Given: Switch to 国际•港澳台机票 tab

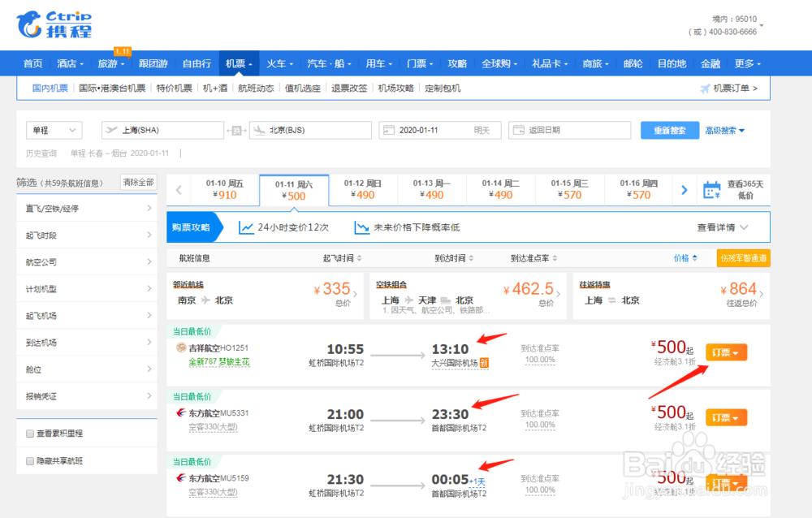Looking at the screenshot, I should (x=112, y=88).
